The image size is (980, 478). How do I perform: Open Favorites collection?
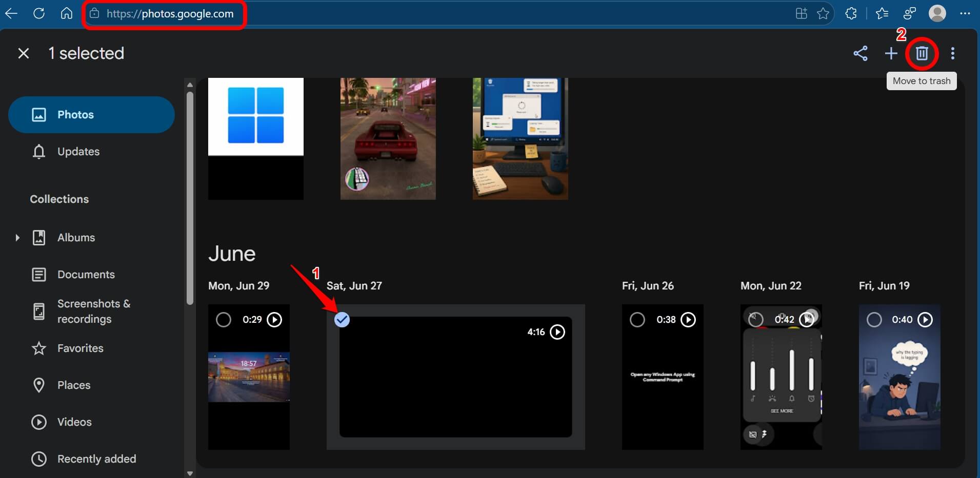click(91, 348)
